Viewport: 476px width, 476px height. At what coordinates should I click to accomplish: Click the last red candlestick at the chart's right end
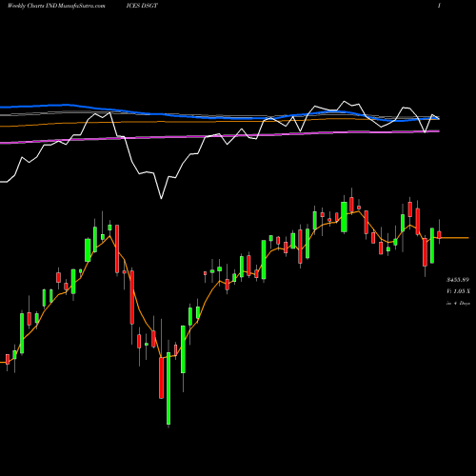[x=439, y=235]
